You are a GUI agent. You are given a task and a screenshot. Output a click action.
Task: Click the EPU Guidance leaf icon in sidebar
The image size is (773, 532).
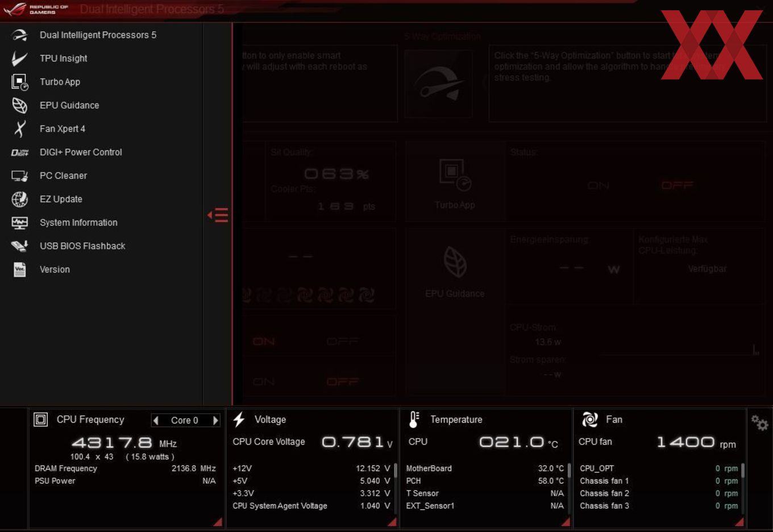point(19,105)
